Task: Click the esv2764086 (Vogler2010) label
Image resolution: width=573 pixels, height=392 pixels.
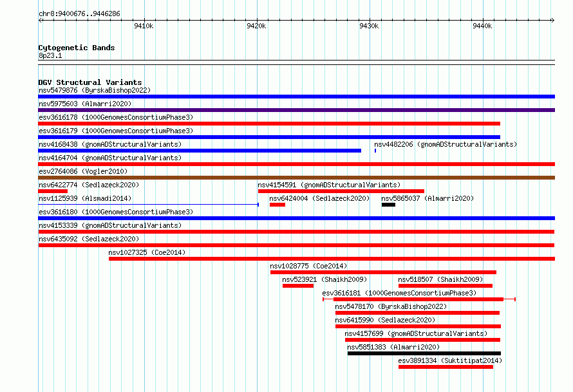Action: 83,171
